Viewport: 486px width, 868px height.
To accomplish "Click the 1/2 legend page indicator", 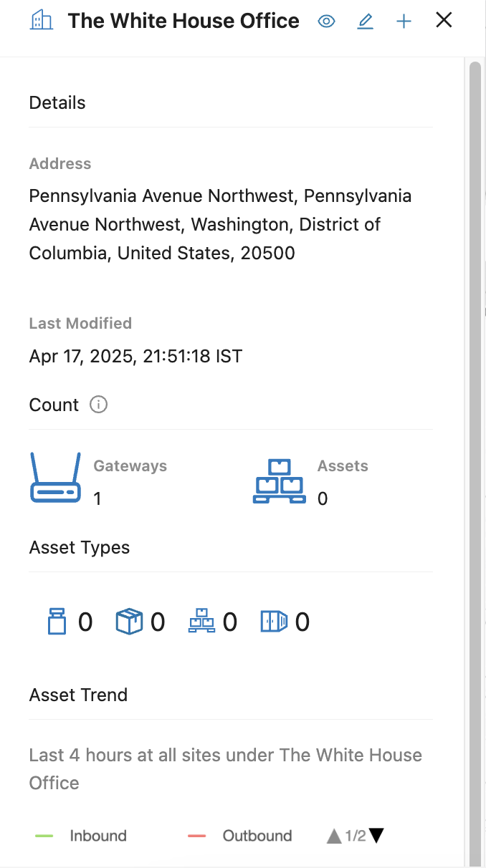I will [x=356, y=836].
